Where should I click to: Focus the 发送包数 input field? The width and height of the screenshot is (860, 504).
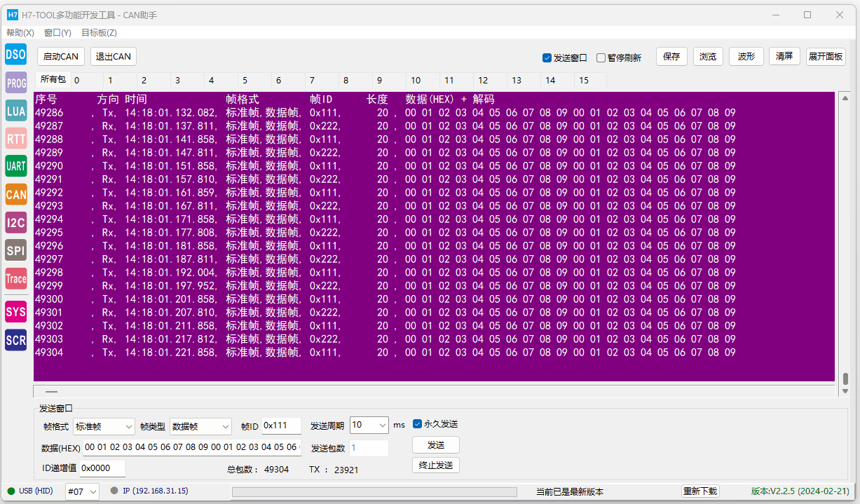coord(369,448)
